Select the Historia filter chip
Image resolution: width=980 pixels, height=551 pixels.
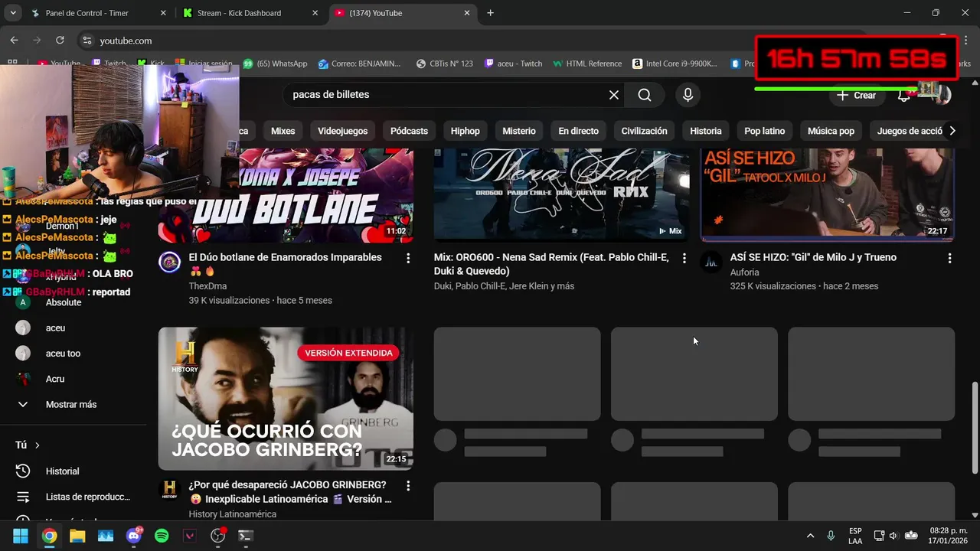706,131
